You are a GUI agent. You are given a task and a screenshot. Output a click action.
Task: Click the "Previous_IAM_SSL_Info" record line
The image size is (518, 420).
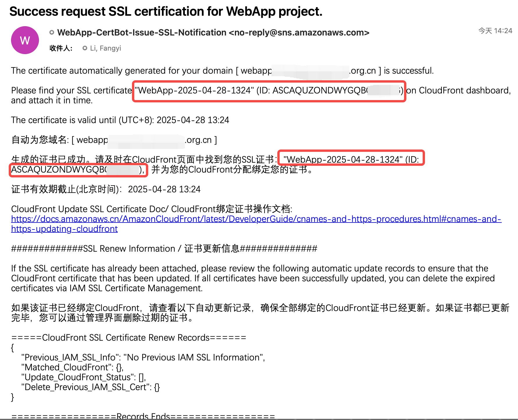[x=143, y=357]
